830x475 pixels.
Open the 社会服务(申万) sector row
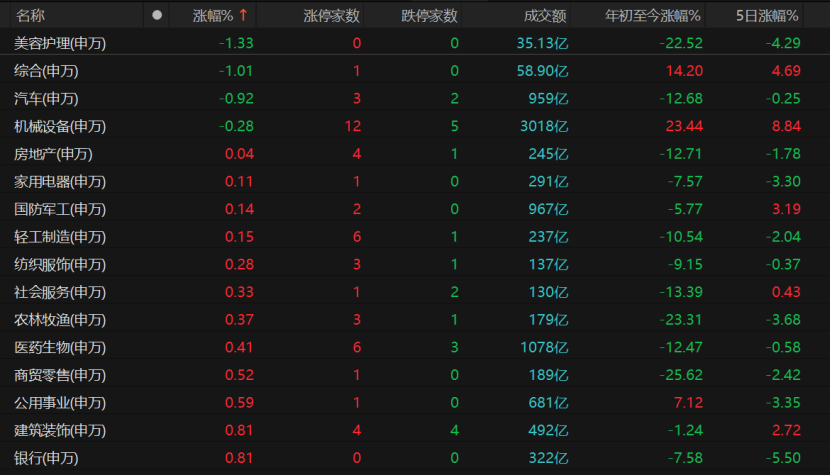415,292
